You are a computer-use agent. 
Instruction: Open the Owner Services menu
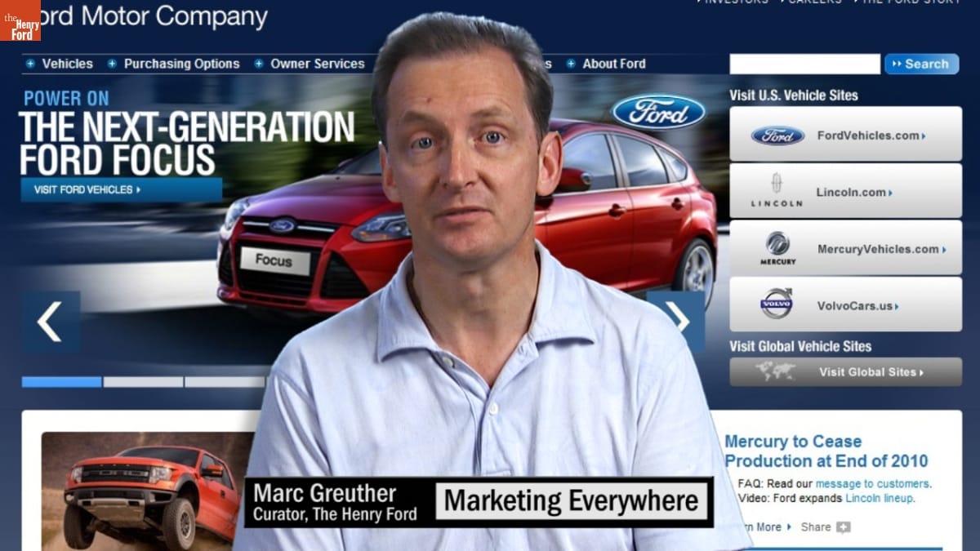point(318,64)
